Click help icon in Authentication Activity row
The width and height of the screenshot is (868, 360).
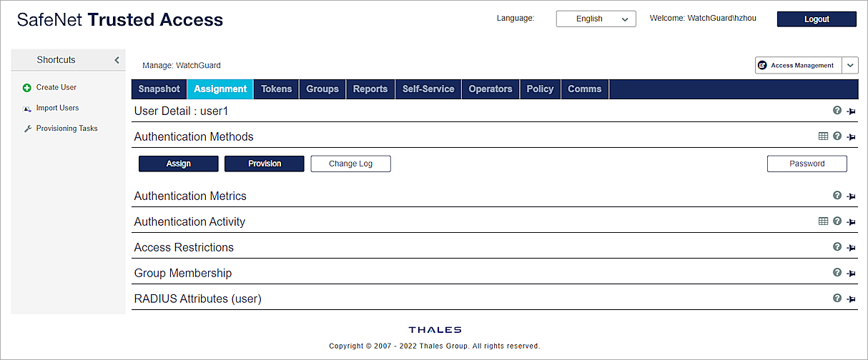(x=837, y=221)
